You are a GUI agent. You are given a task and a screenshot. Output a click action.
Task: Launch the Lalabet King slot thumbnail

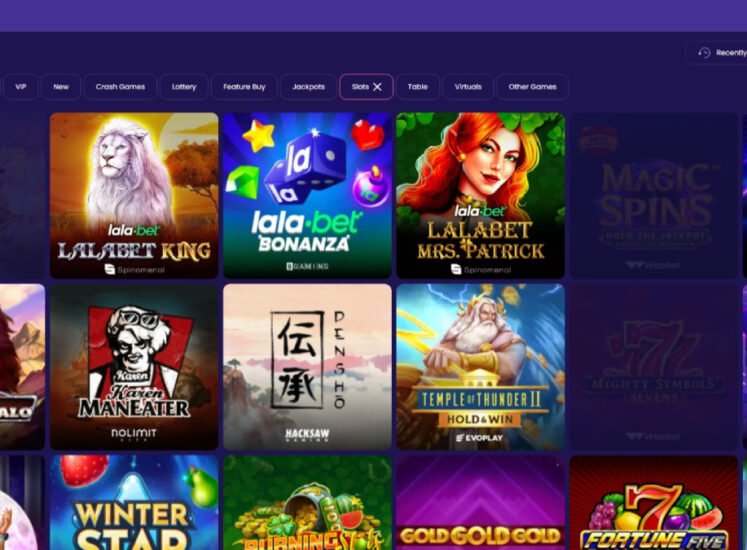tap(134, 195)
